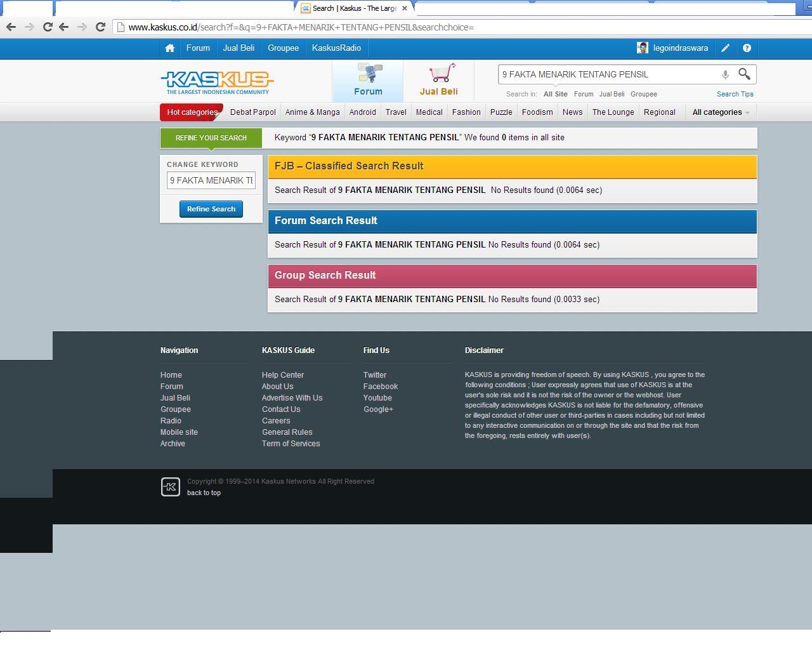
Task: Open the Jual Beli shopping cart tab
Action: [x=438, y=81]
